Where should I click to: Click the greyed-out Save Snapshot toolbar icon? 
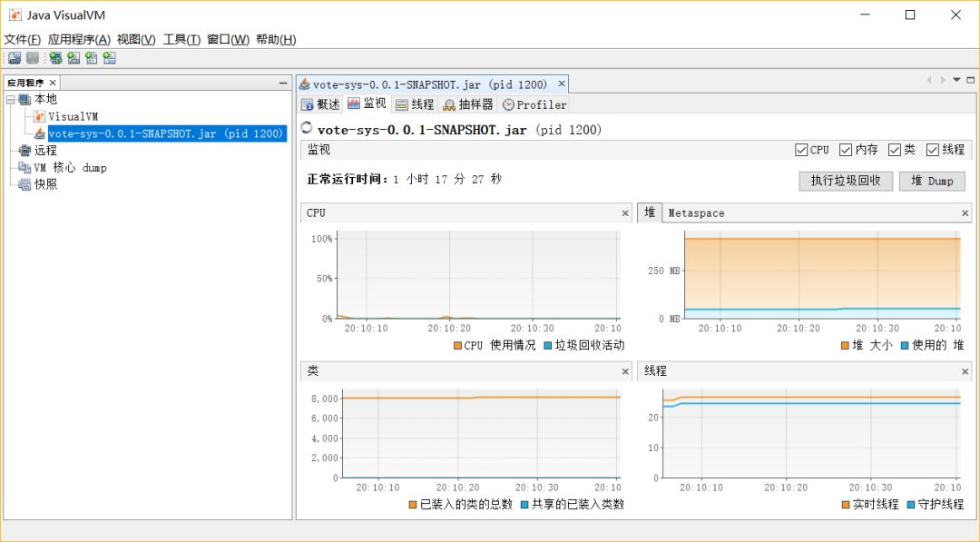34,58
